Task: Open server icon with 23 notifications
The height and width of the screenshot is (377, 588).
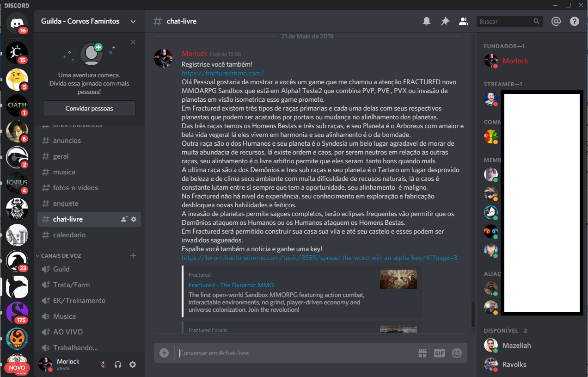Action: coord(17,261)
